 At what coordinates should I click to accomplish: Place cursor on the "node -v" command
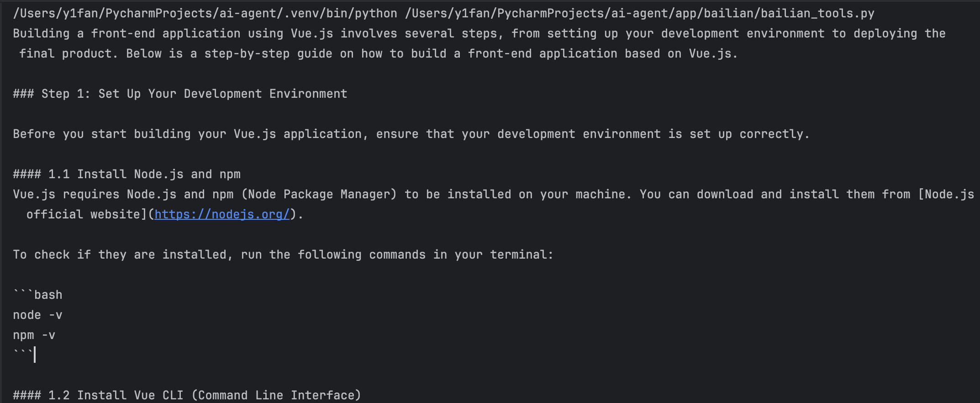(x=37, y=315)
